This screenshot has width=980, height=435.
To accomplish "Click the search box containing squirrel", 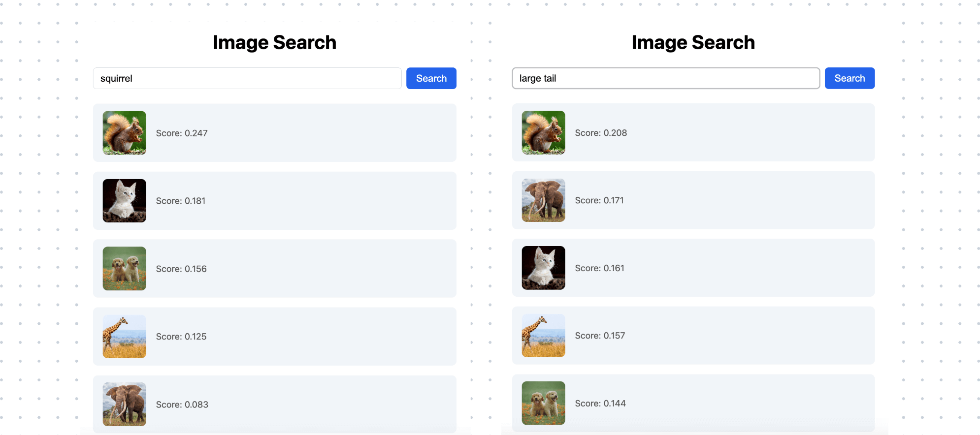I will tap(247, 78).
